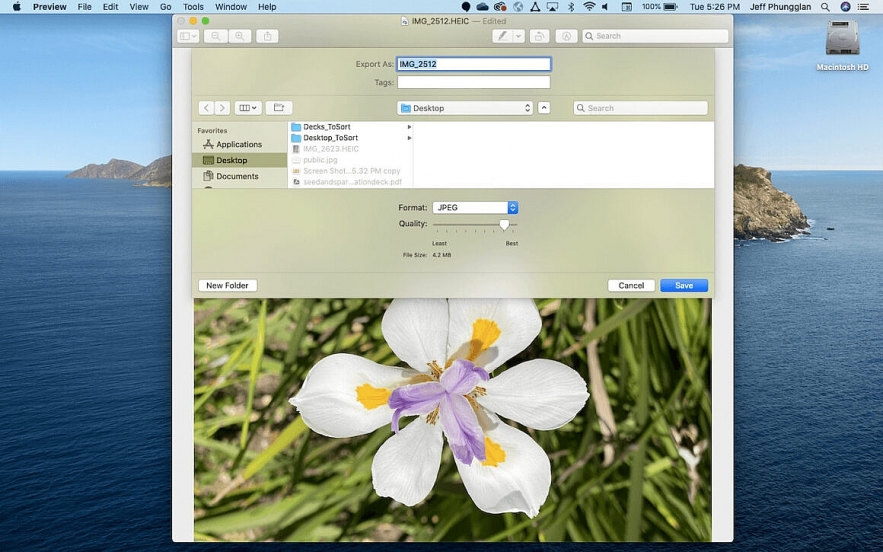Collapse the dialog with the chevron button

pos(544,108)
